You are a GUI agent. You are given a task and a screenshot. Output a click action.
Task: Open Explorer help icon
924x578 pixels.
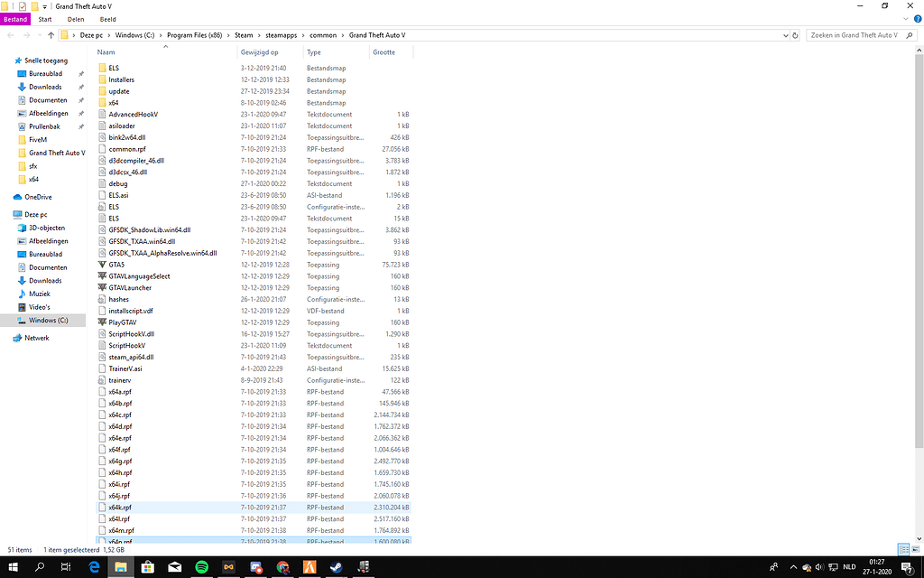[x=918, y=19]
